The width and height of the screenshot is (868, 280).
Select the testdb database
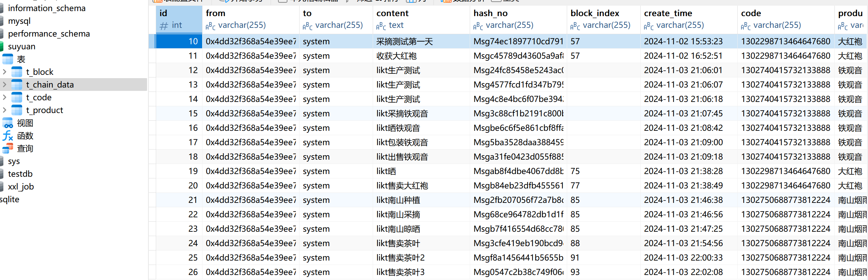(20, 174)
